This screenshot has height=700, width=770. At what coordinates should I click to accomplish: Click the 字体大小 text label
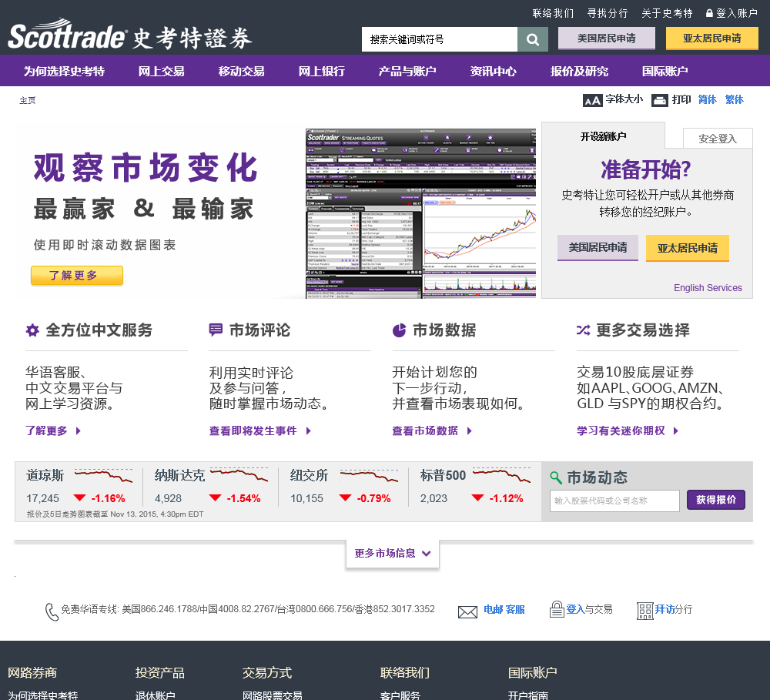[x=624, y=99]
